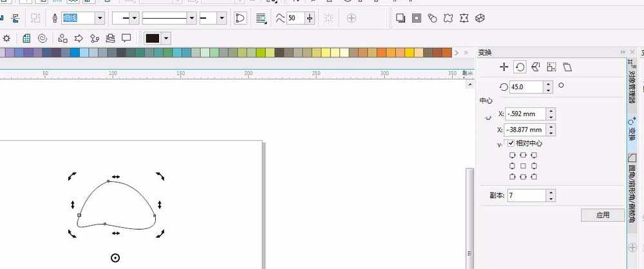Open the outline width dropdown
Screen dimensions: 644x269
[100, 18]
